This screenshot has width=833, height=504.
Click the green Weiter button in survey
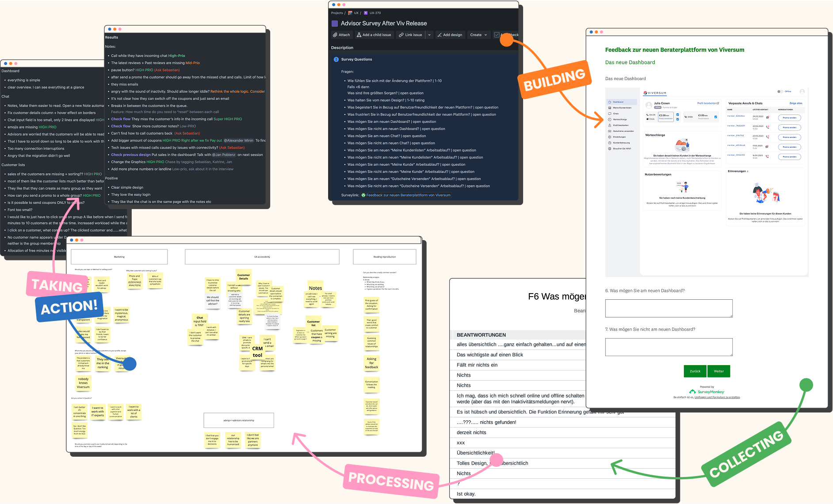[x=719, y=371]
